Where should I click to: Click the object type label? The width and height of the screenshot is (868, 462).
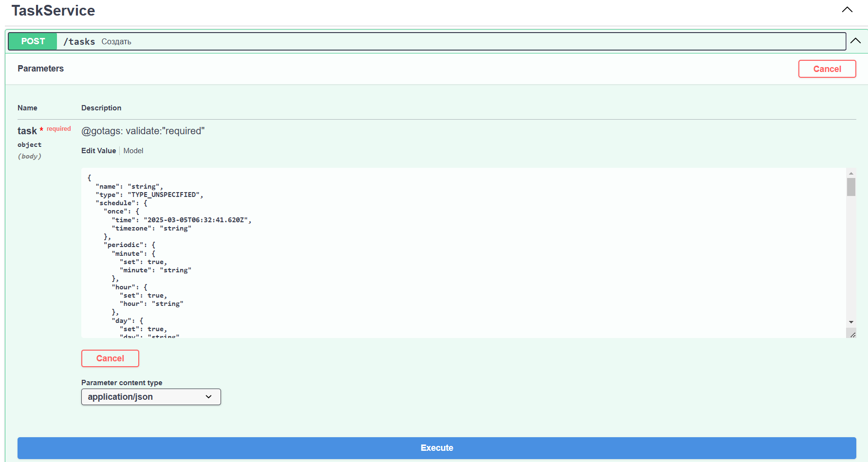[30, 144]
